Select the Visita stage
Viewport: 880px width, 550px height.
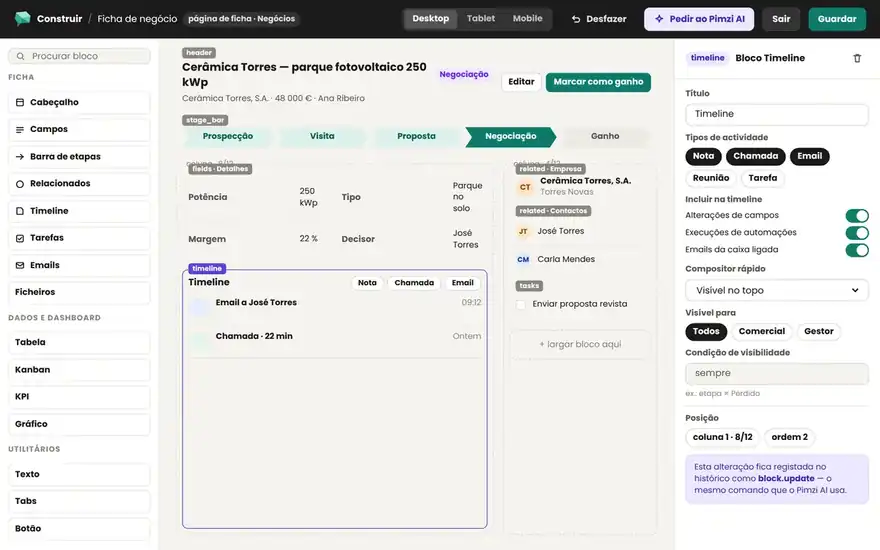tap(322, 136)
